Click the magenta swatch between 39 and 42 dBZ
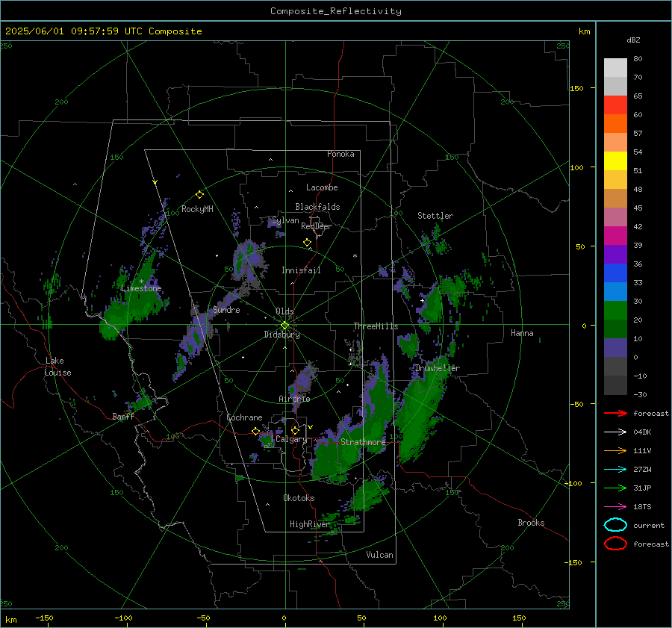 pos(615,236)
